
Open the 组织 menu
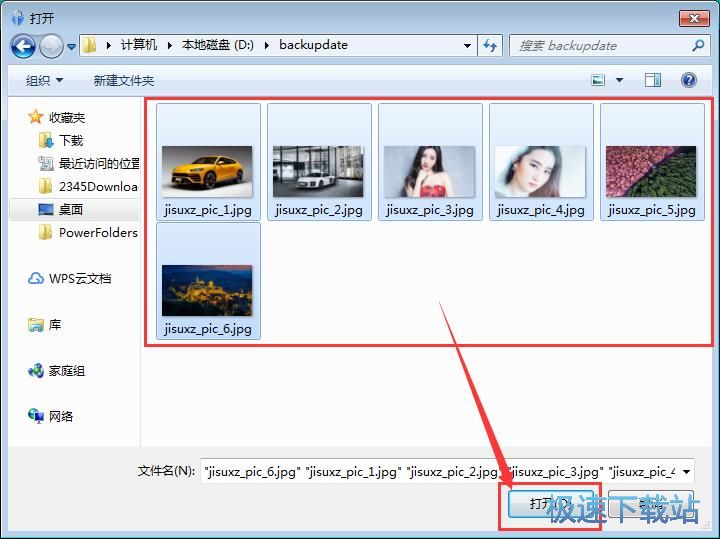pos(44,81)
